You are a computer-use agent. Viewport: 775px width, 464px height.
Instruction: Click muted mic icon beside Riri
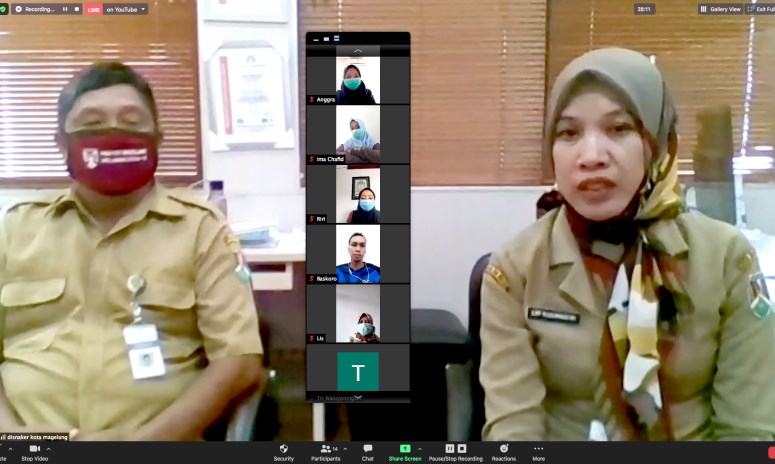(x=312, y=219)
